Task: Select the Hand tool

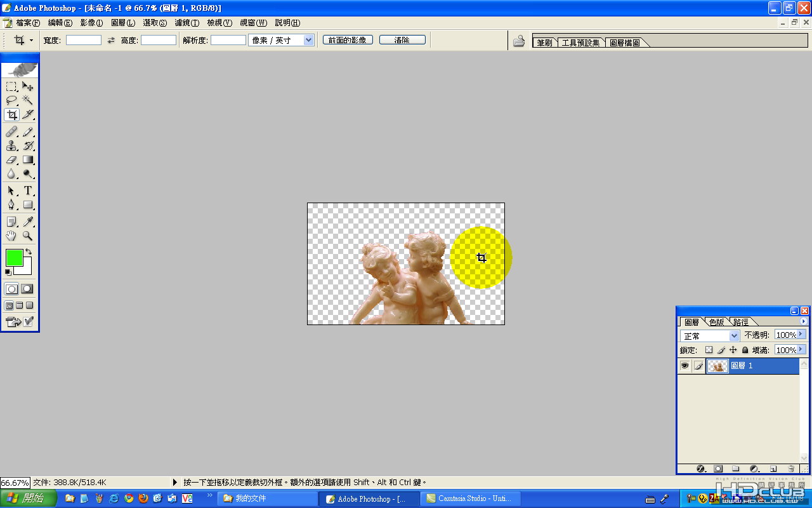Action: click(x=12, y=236)
